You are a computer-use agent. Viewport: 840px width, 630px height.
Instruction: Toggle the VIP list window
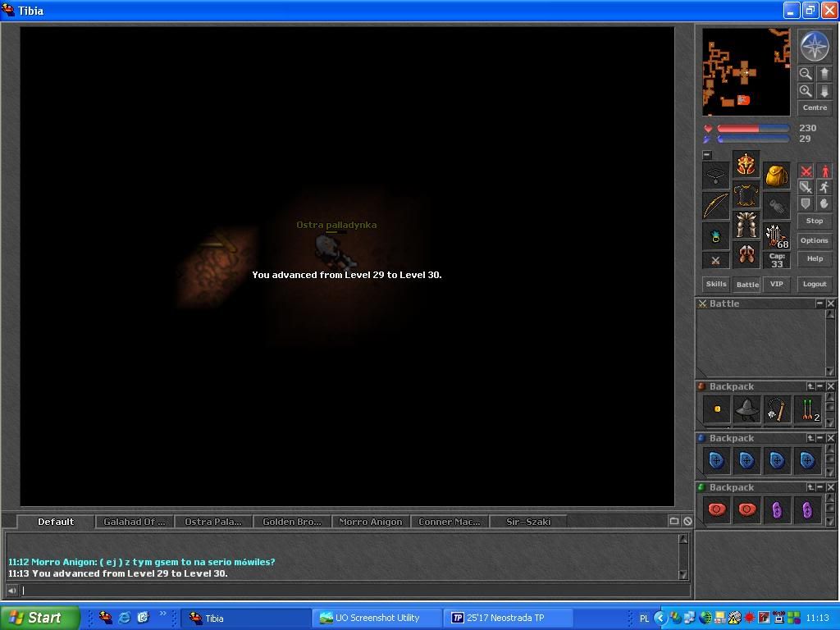pos(776,284)
